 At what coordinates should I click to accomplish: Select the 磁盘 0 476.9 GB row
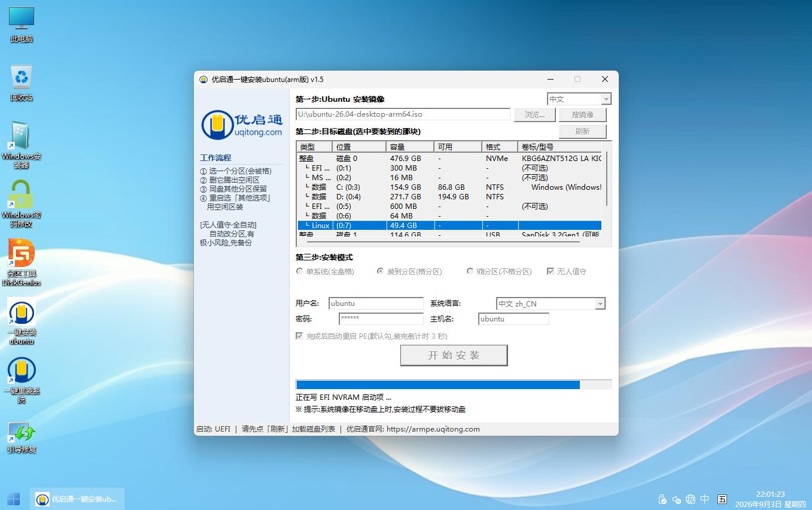click(x=449, y=159)
